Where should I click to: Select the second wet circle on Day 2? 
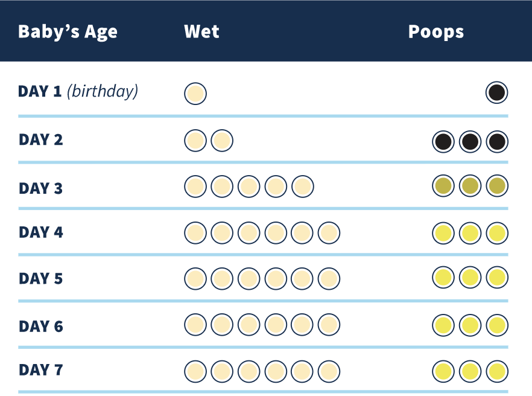click(x=222, y=141)
